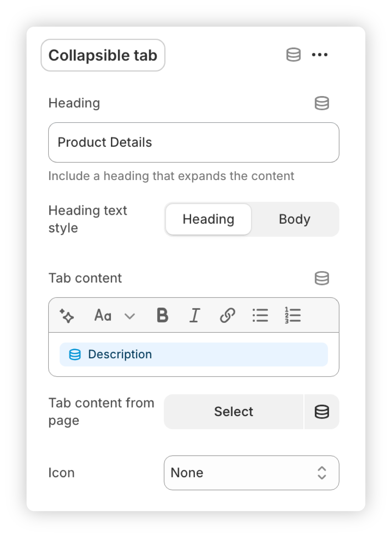Click dynamic source button next to Select

coord(322,412)
